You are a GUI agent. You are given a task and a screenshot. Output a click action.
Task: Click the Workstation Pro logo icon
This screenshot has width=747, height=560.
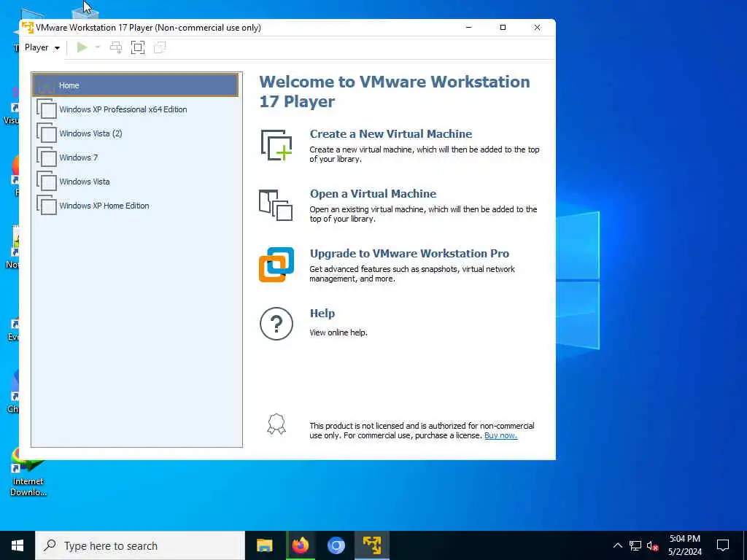(276, 265)
